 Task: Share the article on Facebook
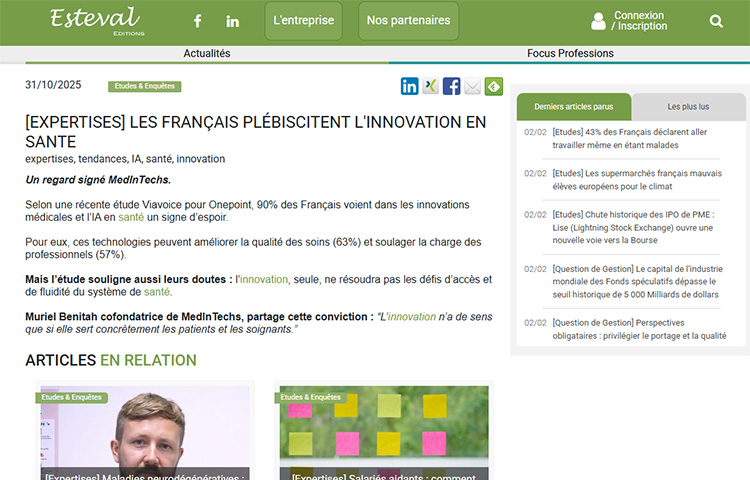point(452,86)
